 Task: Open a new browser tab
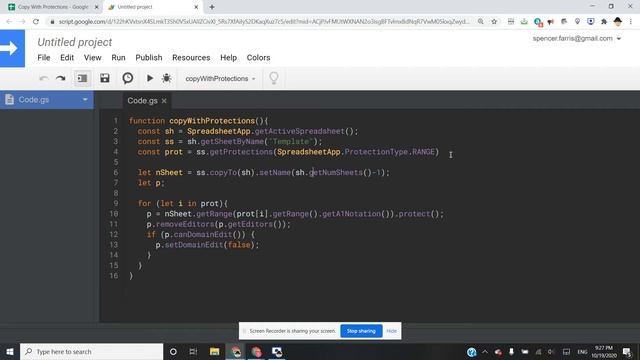212,7
